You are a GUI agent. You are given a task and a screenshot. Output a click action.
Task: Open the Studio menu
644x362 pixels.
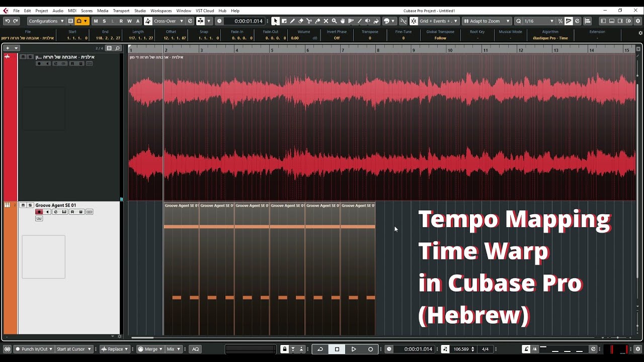[x=140, y=11]
